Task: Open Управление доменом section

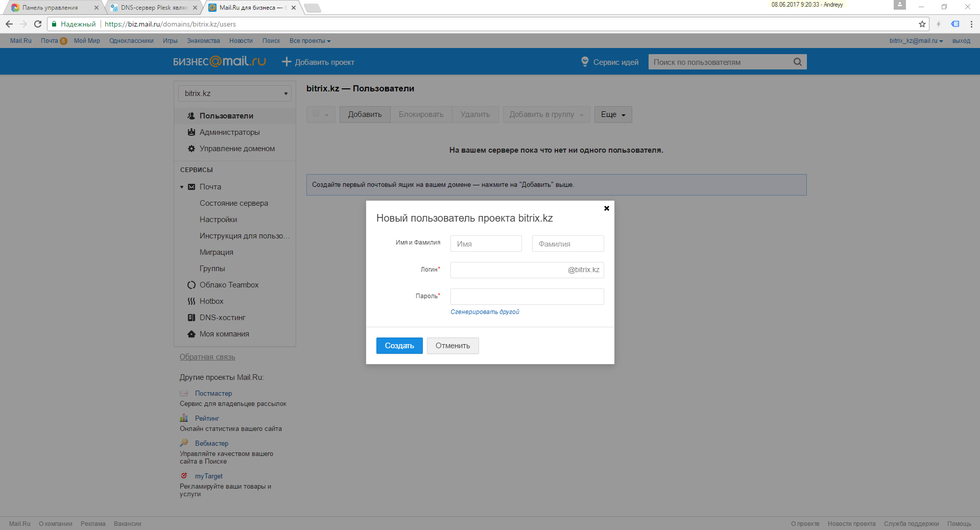Action: (237, 149)
